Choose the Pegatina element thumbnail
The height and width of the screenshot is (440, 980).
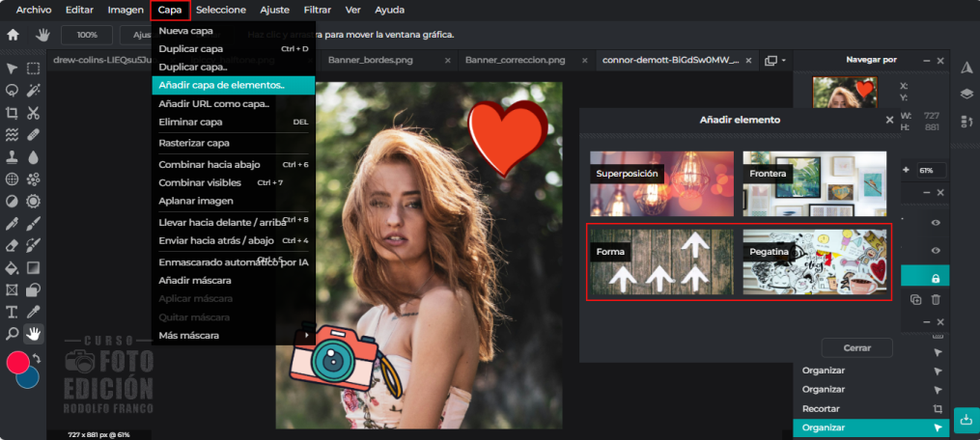814,261
